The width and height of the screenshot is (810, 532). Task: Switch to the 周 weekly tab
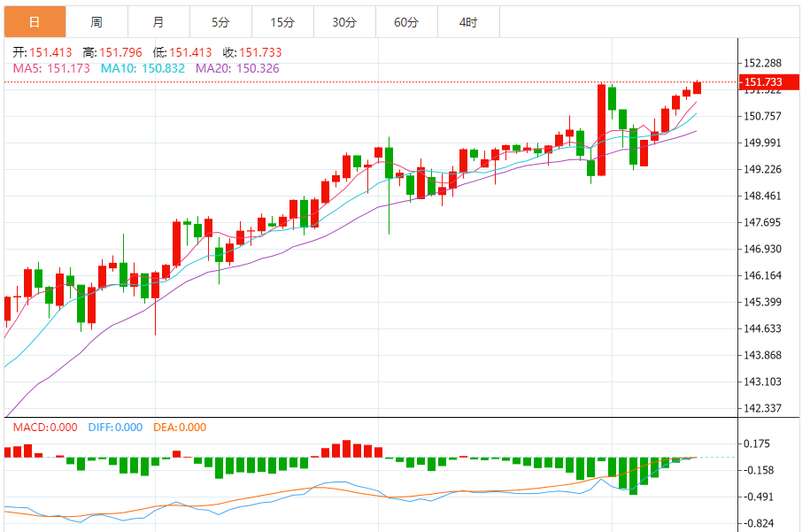coord(96,22)
